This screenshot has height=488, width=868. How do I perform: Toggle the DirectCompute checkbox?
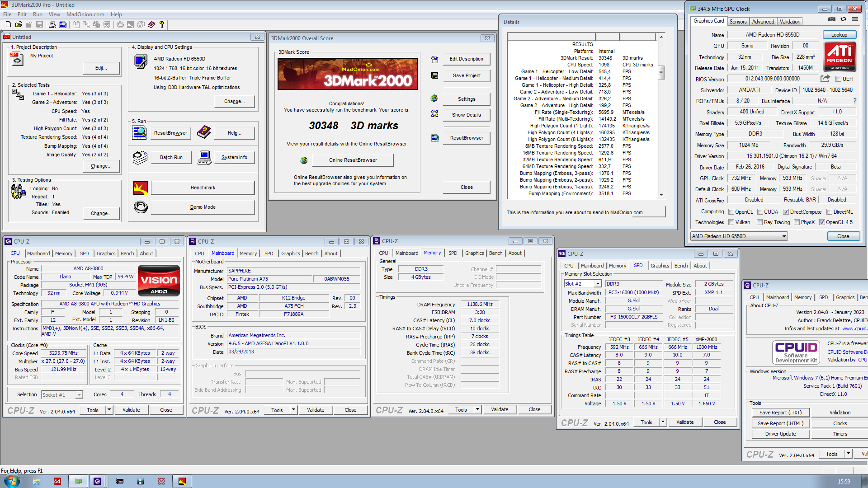(786, 211)
